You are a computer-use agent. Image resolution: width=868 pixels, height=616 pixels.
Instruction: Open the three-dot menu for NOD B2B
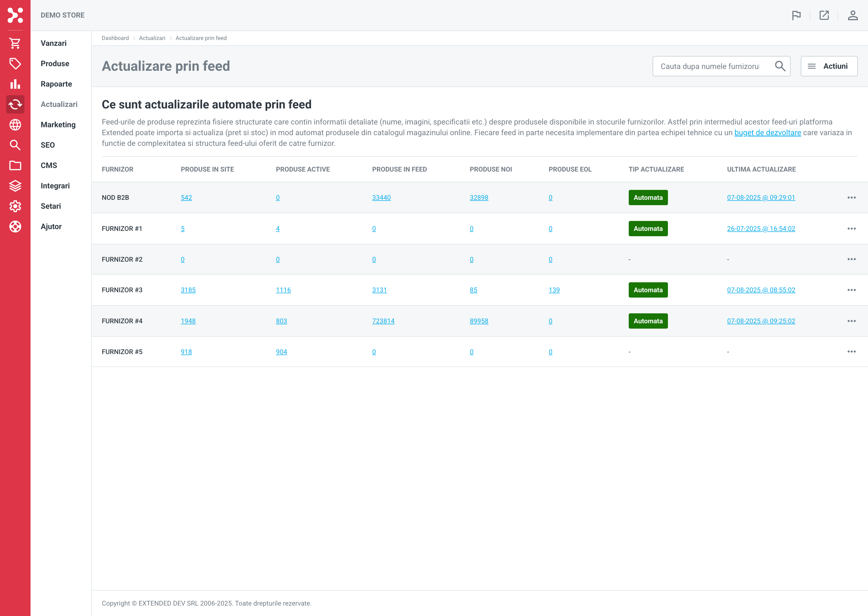tap(852, 198)
